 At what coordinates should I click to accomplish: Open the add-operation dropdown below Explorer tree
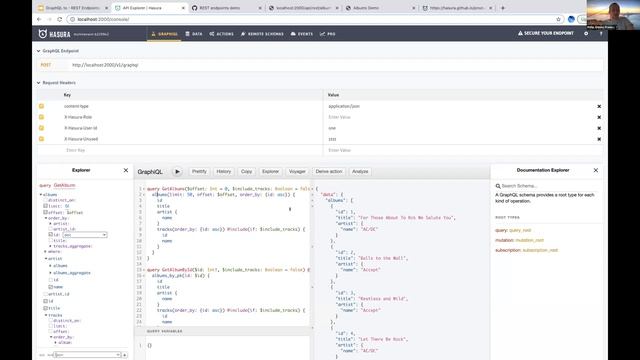pyautogui.click(x=87, y=355)
